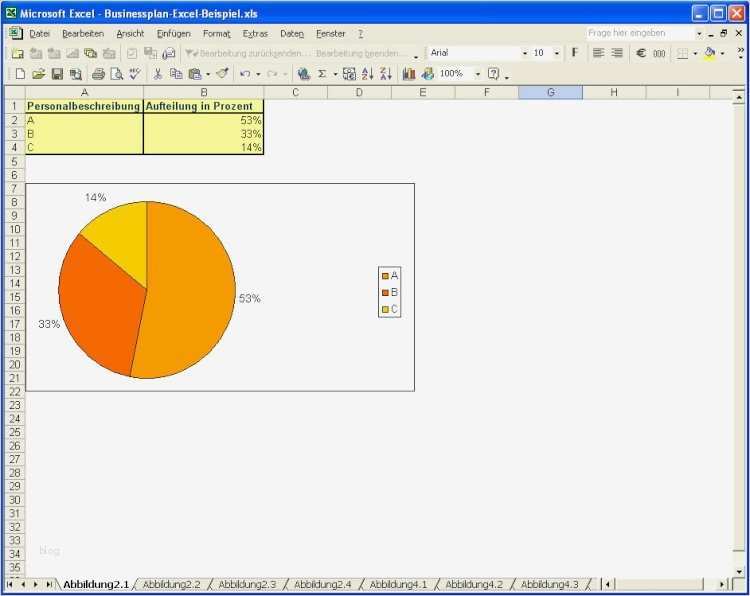Undo the last action
Viewport: 750px width, 596px height.
click(x=245, y=74)
